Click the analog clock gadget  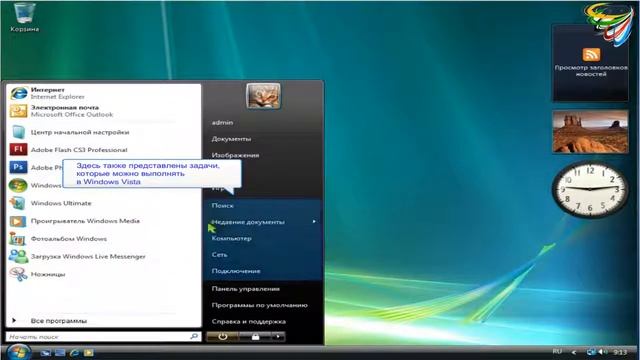(x=591, y=189)
